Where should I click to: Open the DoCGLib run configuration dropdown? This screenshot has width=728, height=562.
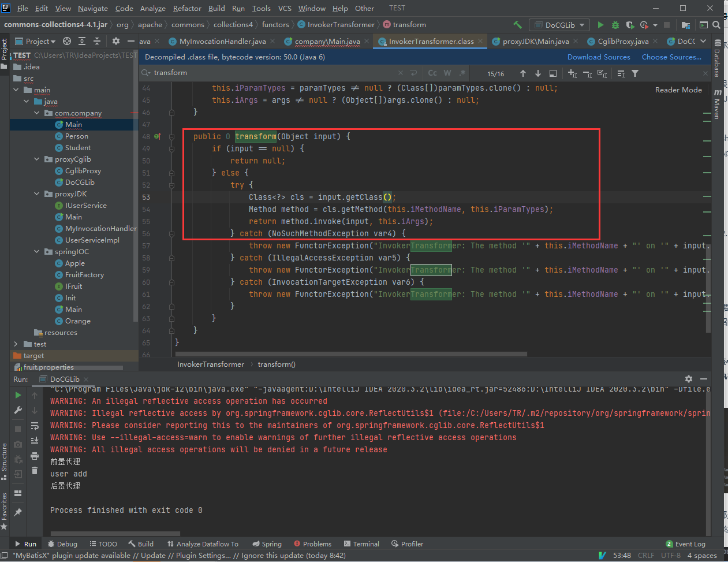(x=559, y=25)
